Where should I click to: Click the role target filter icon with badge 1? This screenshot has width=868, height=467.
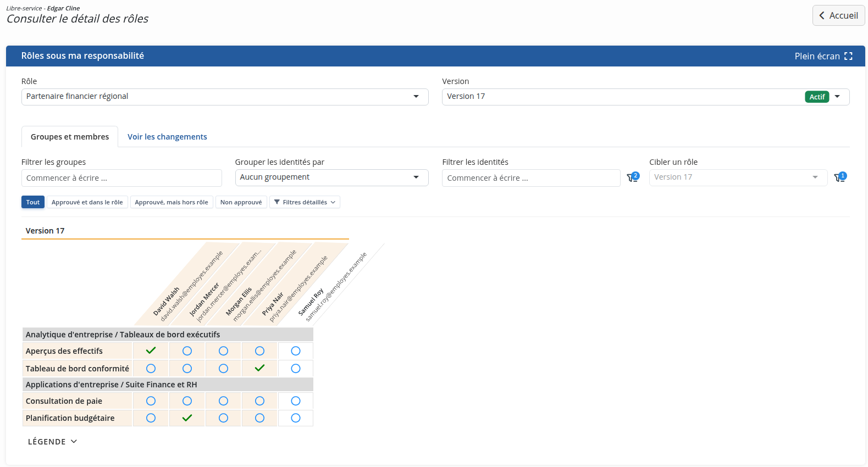click(x=840, y=177)
